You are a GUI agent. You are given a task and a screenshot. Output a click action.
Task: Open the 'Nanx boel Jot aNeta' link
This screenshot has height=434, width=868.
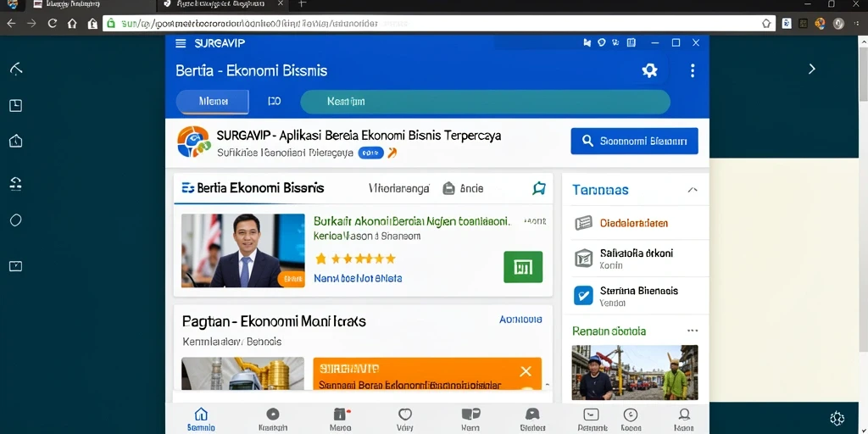coord(358,278)
